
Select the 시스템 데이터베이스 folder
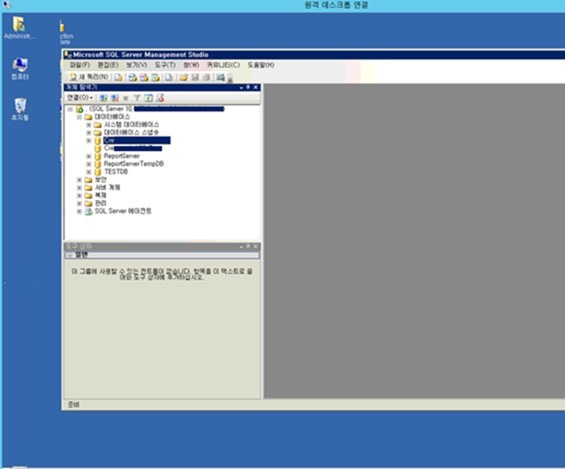(x=132, y=125)
